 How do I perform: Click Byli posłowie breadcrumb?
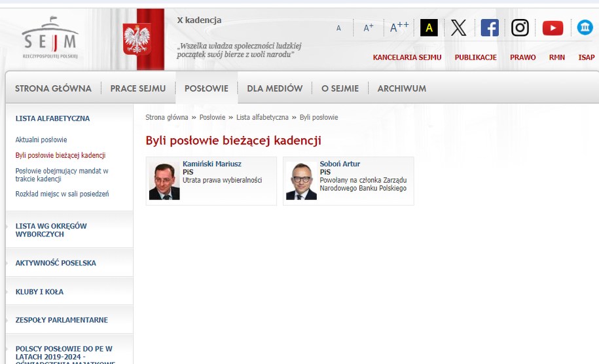point(319,117)
